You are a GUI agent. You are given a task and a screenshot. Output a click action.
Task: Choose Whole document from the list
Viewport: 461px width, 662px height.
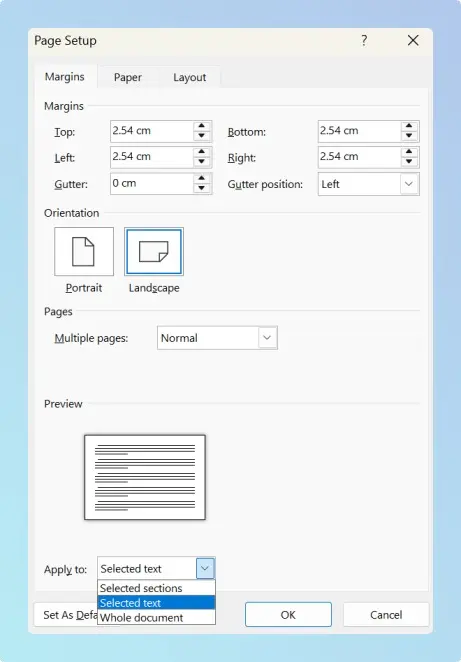click(156, 617)
